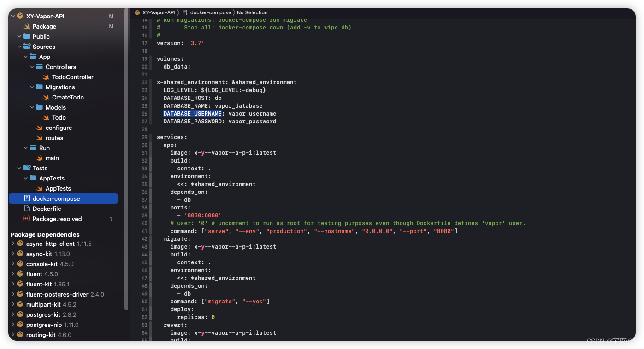Collapse the Sources folder chevron
Viewport: 644px width, 349px height.
[19, 47]
